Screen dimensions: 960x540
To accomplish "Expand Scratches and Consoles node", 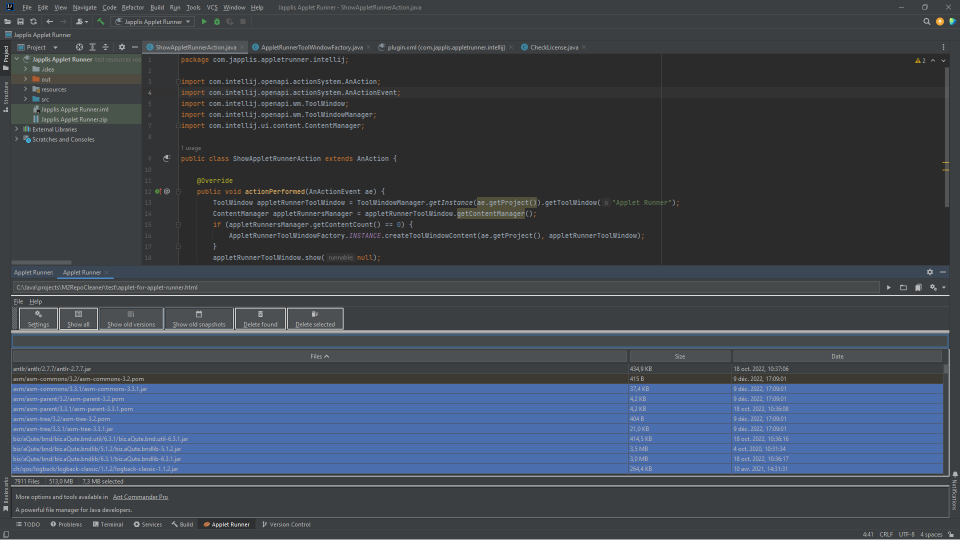I will [x=17, y=139].
